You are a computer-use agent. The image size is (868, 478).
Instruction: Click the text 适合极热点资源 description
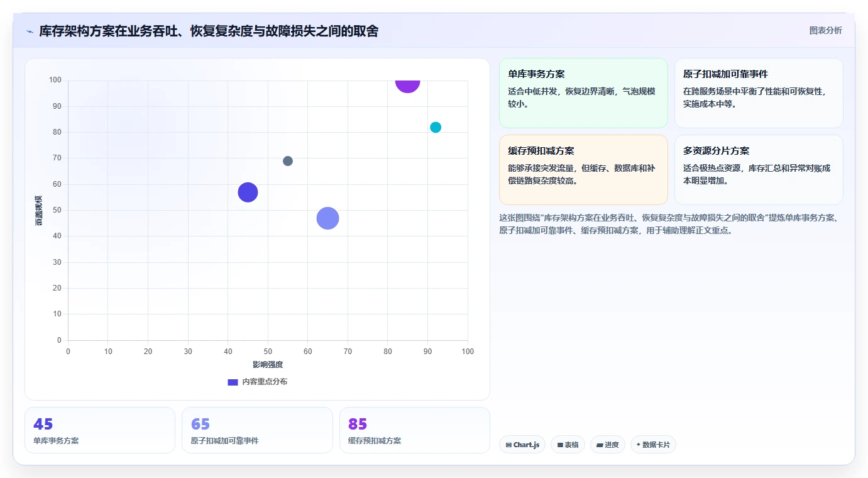(x=757, y=174)
